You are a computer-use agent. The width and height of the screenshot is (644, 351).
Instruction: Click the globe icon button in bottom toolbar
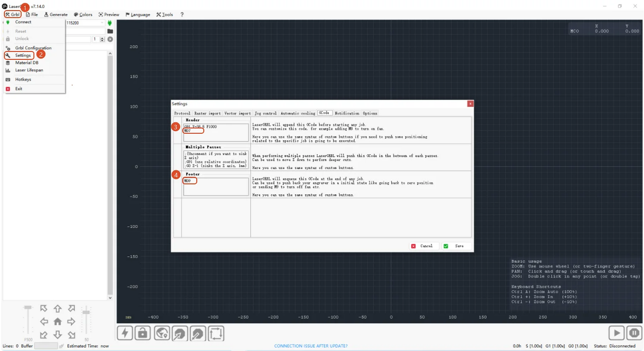[162, 333]
